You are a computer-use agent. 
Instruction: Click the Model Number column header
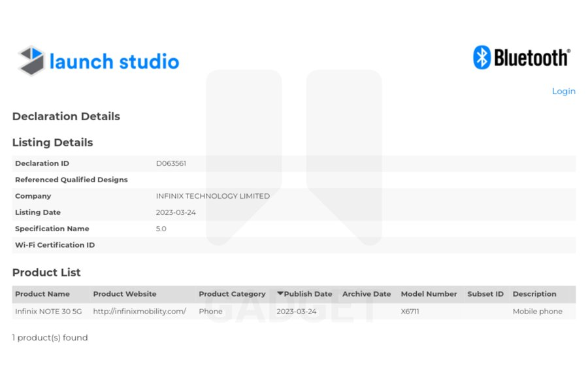coord(429,294)
